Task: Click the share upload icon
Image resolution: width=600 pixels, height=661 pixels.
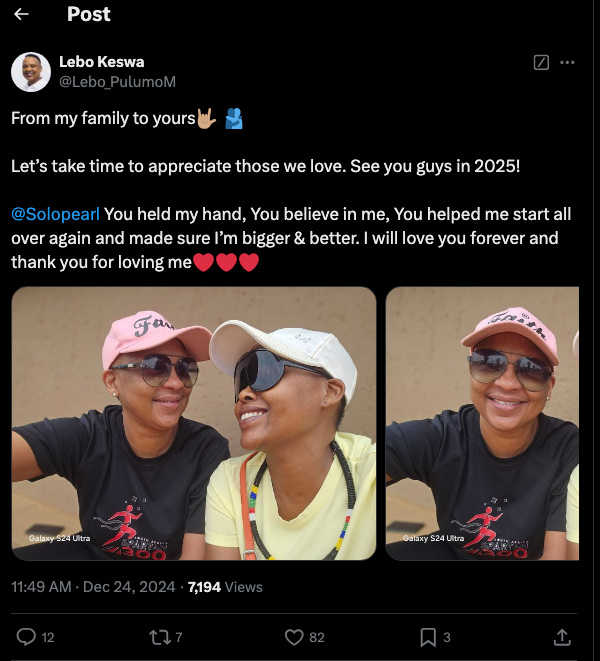Action: tap(562, 636)
